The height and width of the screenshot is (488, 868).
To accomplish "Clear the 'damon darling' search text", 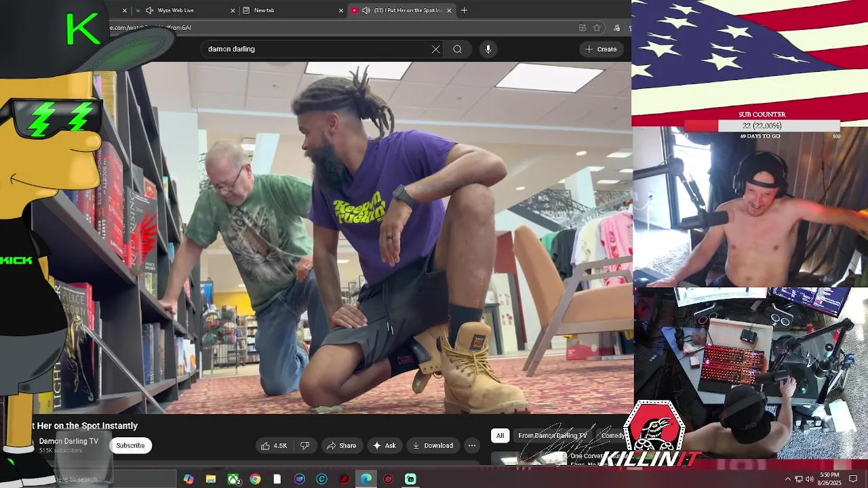I will pyautogui.click(x=435, y=49).
